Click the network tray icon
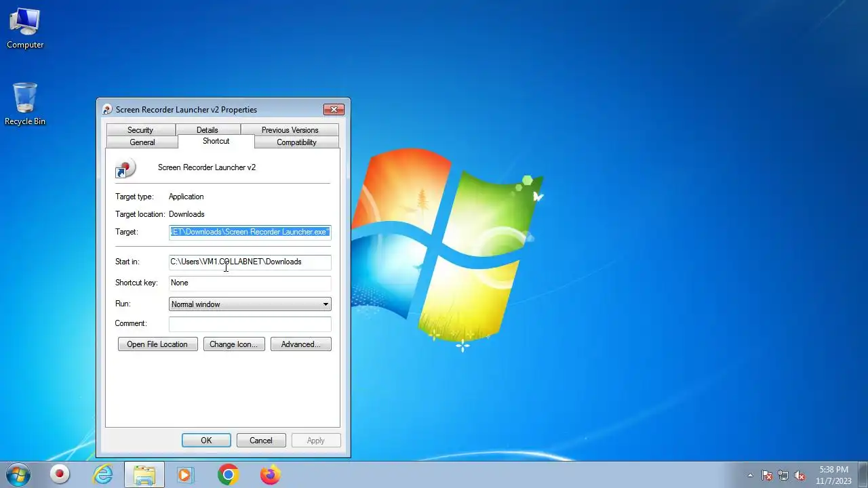This screenshot has height=488, width=868. coord(783,475)
